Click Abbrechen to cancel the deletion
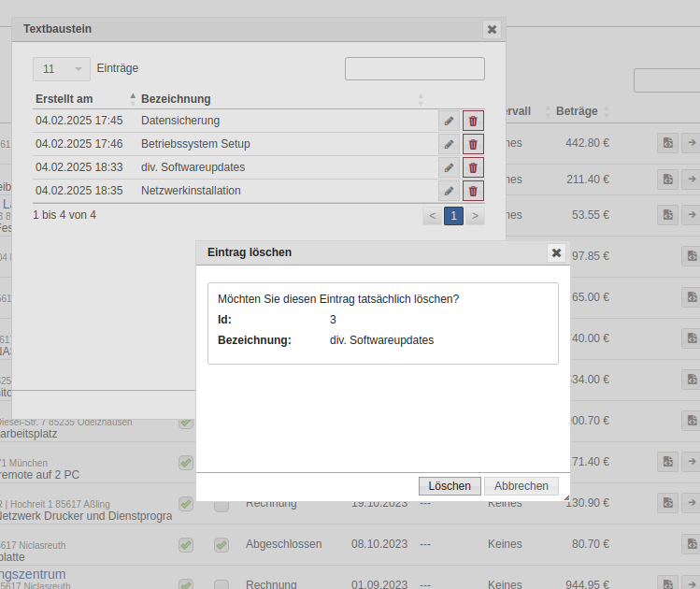 (x=521, y=486)
